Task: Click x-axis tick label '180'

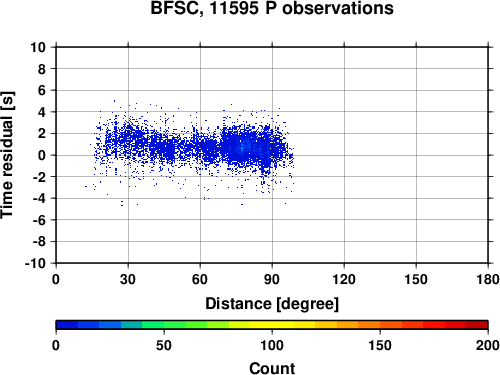Action: click(x=488, y=279)
